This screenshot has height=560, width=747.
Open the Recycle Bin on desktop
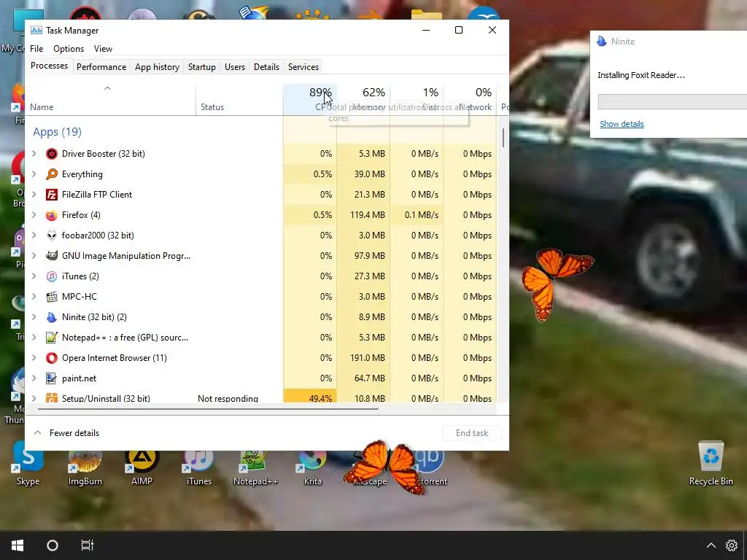pos(711,463)
